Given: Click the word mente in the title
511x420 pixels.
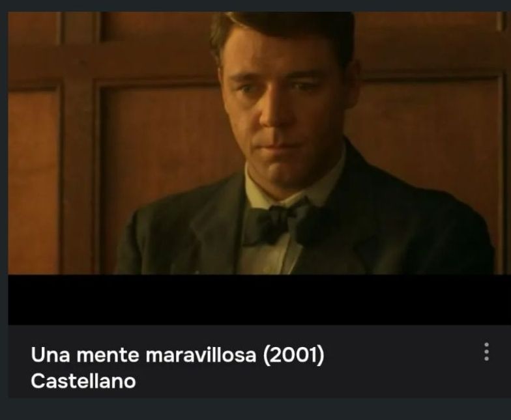Looking at the screenshot, I should click(x=108, y=356).
